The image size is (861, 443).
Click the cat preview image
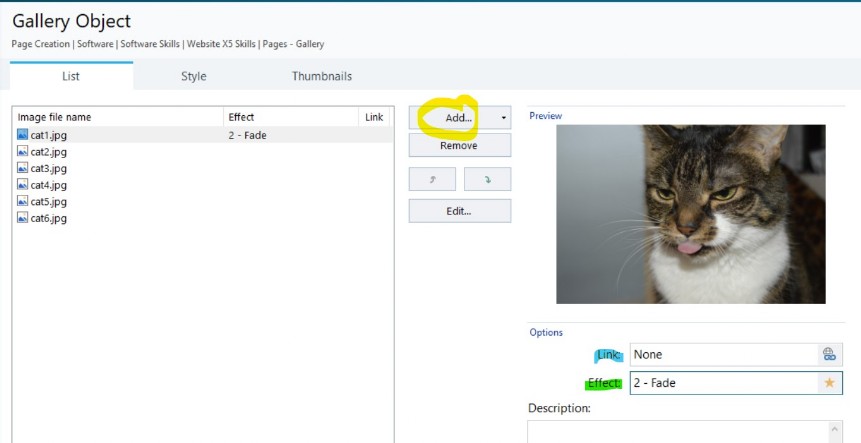tap(691, 214)
